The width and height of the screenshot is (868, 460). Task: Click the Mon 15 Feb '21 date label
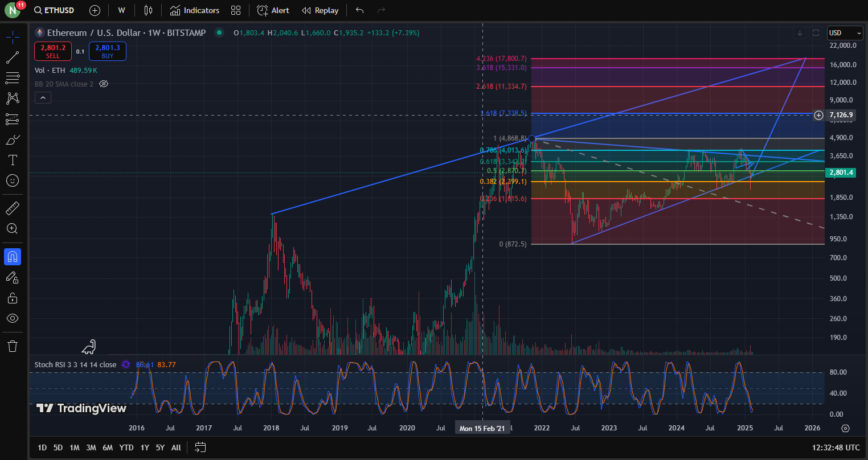click(482, 428)
